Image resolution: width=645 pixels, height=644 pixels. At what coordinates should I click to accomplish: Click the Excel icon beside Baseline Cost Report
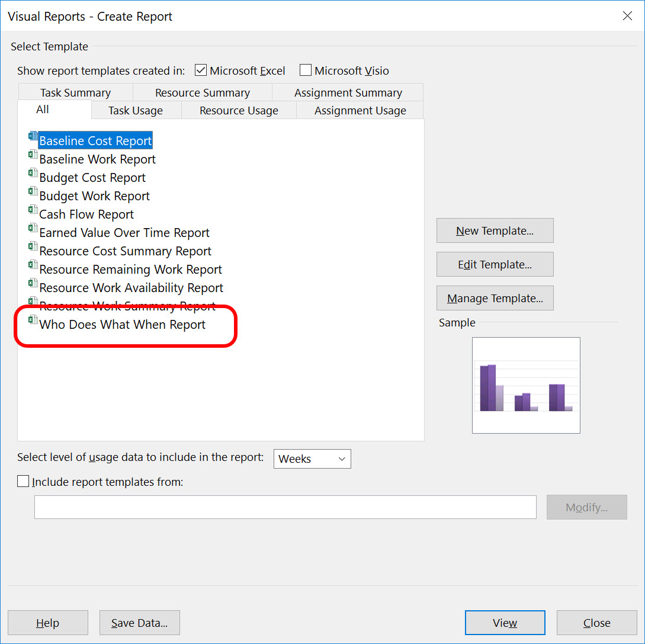[x=33, y=136]
